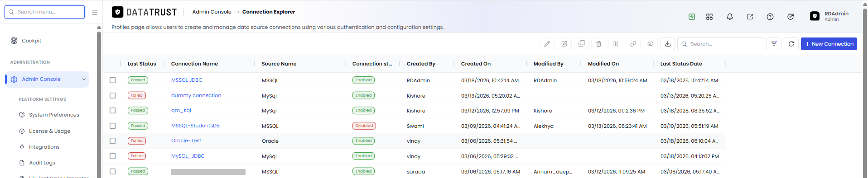Click the Last Status Date column header
Image resolution: width=868 pixels, height=178 pixels.
[681, 64]
